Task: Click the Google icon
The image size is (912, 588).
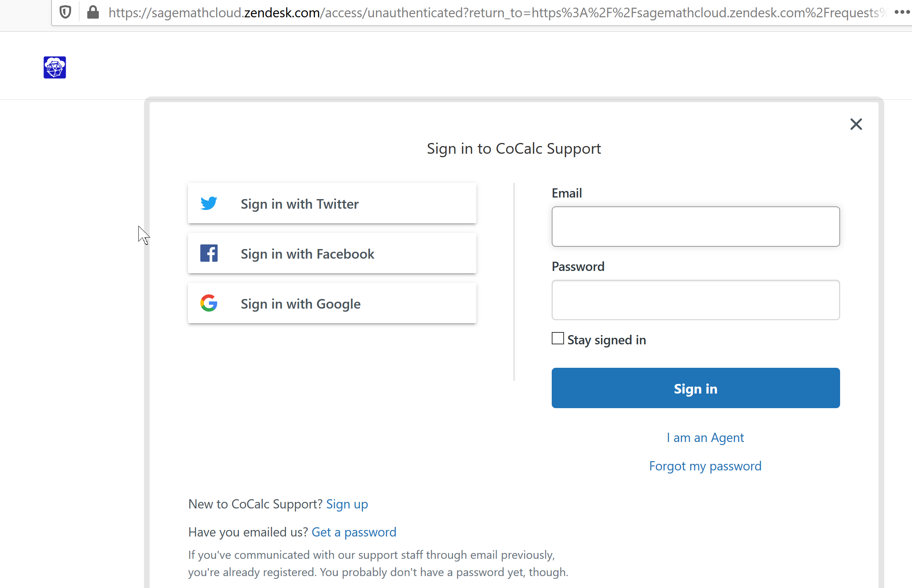Action: tap(209, 303)
